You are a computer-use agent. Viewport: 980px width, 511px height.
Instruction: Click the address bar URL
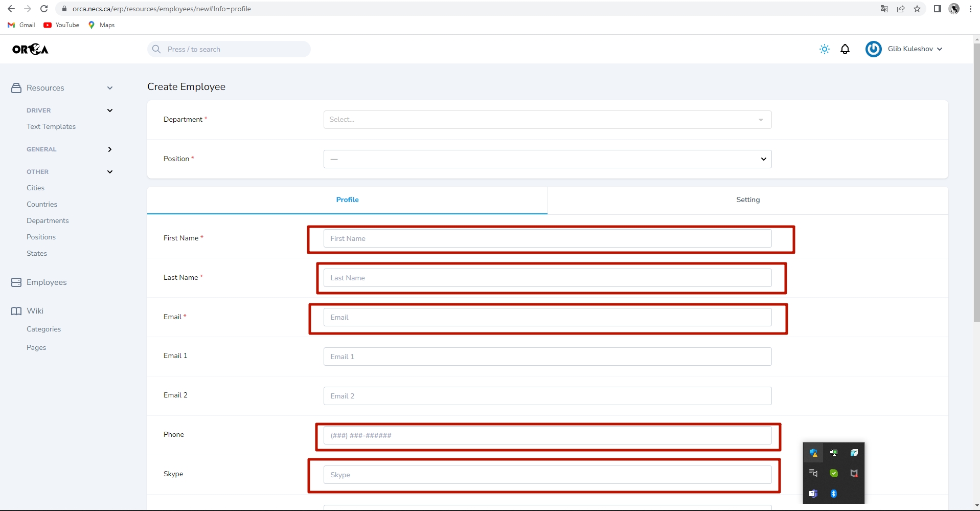pos(162,9)
